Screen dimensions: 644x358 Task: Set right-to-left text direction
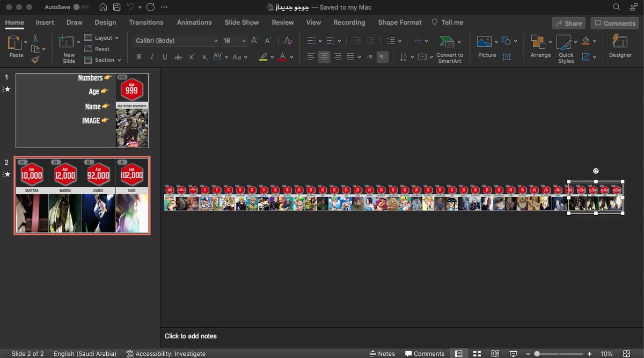(x=383, y=57)
